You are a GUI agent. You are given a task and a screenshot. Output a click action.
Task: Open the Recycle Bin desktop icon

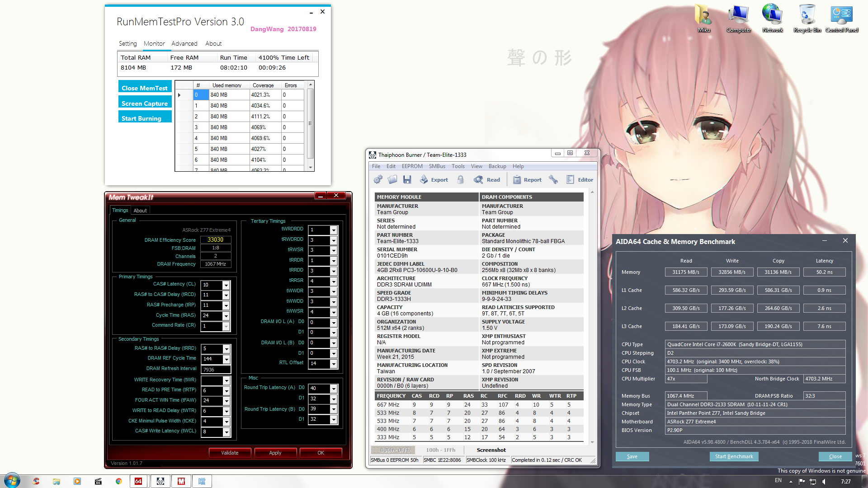(x=807, y=19)
